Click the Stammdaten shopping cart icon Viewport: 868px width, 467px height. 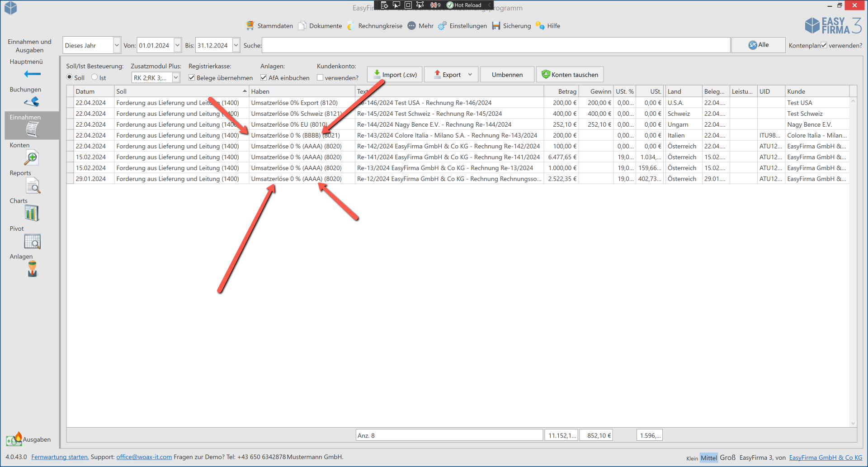(250, 25)
